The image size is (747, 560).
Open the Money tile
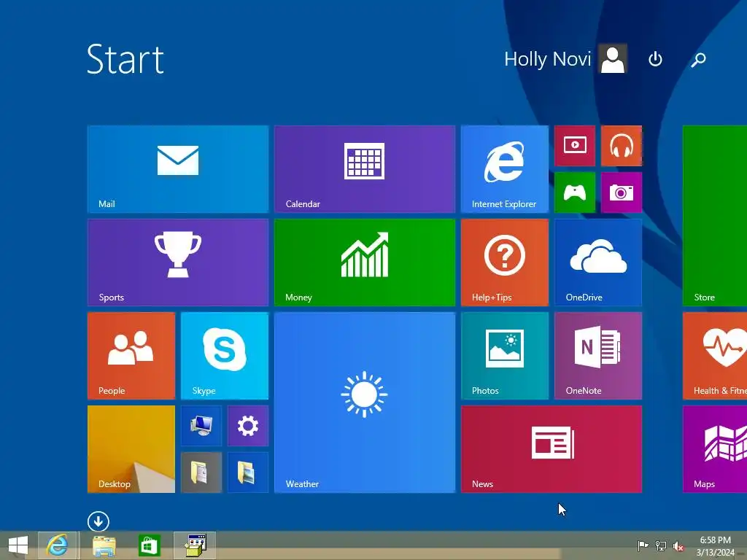click(365, 262)
